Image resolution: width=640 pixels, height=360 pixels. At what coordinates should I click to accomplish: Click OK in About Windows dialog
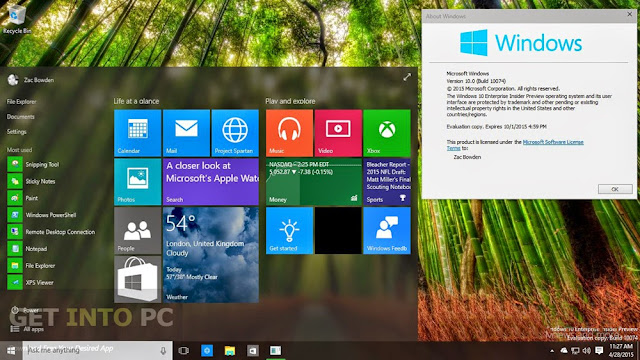[615, 189]
